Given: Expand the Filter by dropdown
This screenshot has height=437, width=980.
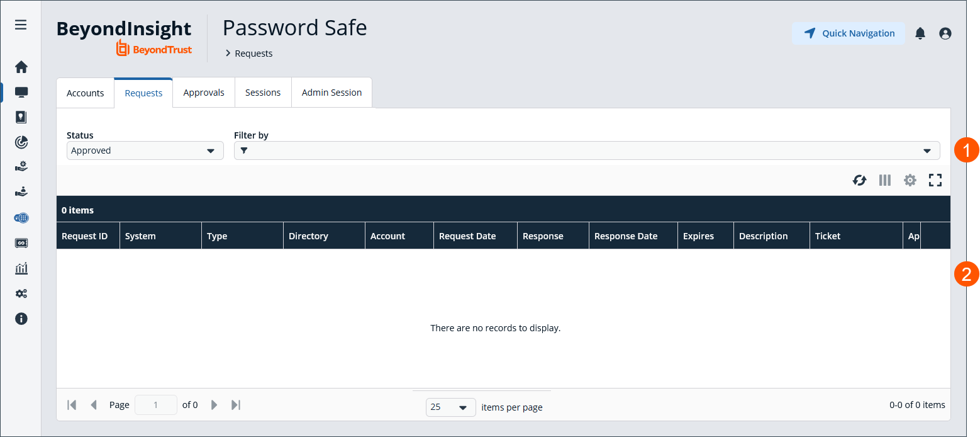Looking at the screenshot, I should pyautogui.click(x=927, y=150).
